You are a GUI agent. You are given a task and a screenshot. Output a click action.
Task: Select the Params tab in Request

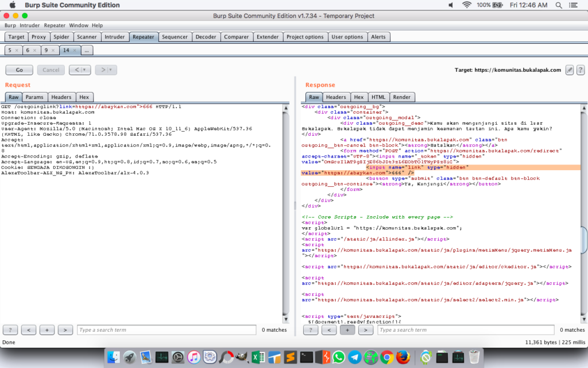(34, 97)
